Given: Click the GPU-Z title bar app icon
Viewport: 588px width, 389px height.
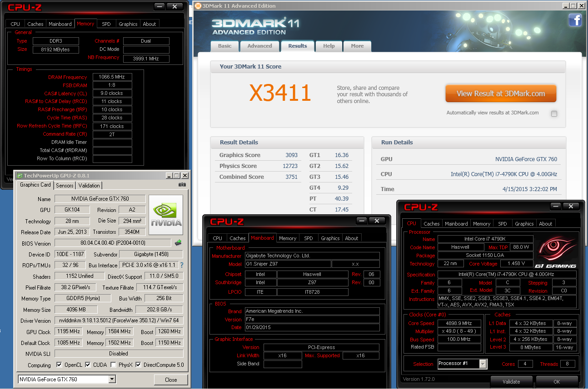Looking at the screenshot, I should 20,175.
